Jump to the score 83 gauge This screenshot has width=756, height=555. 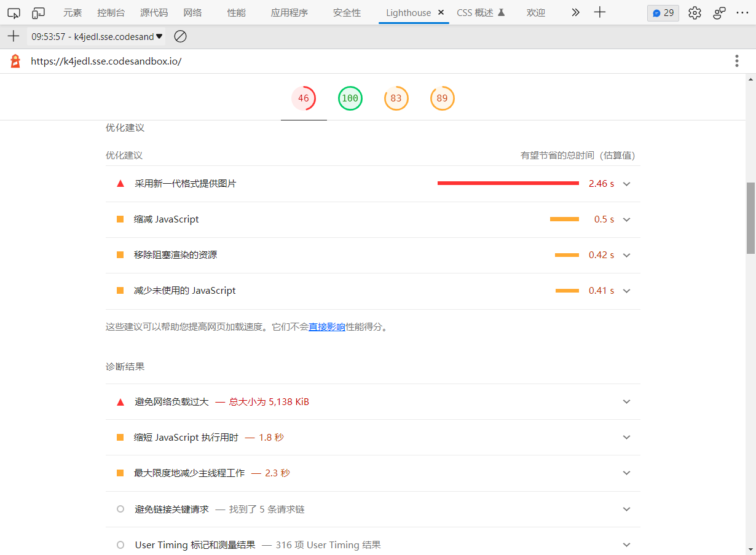pyautogui.click(x=396, y=98)
